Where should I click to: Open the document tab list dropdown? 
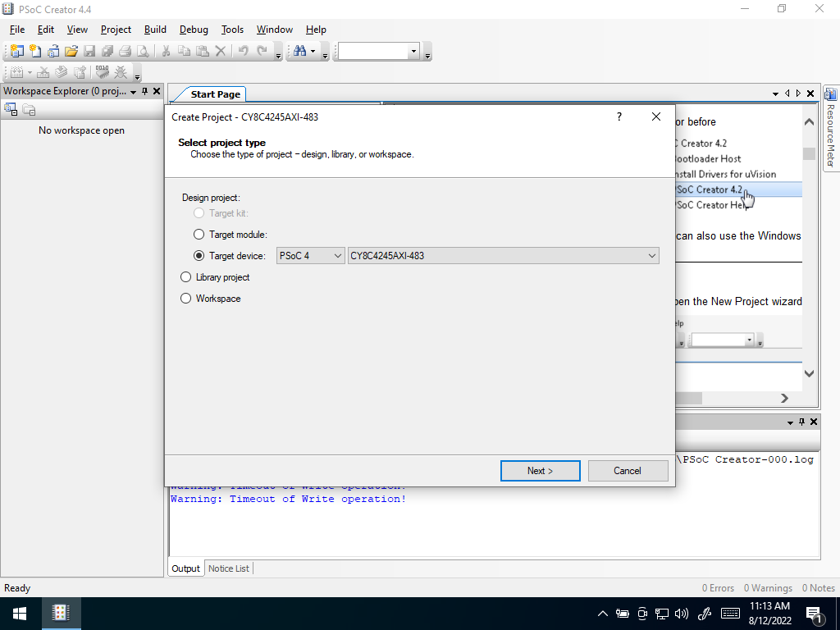(x=775, y=94)
